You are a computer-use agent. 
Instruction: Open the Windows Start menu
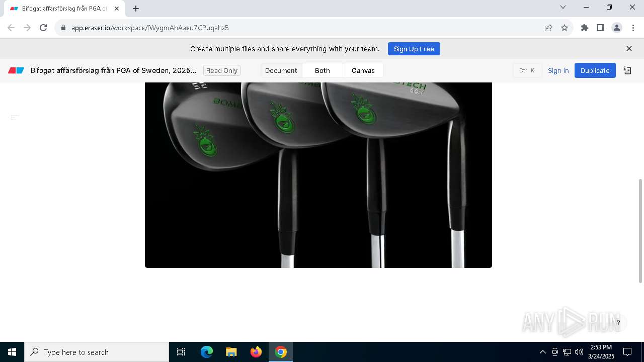point(12,352)
